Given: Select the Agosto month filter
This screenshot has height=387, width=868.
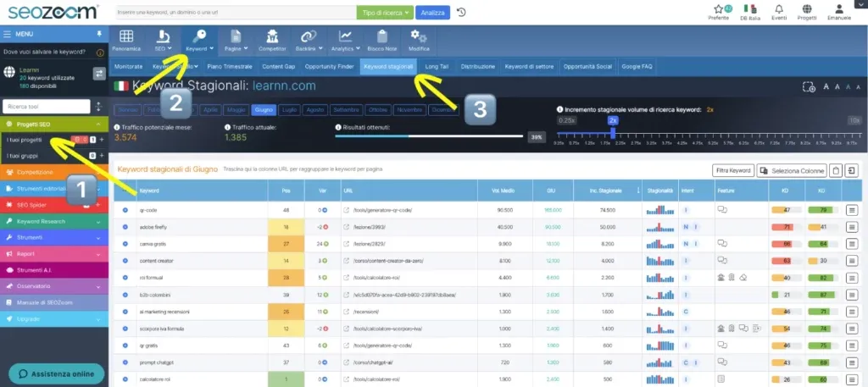Looking at the screenshot, I should 315,110.
